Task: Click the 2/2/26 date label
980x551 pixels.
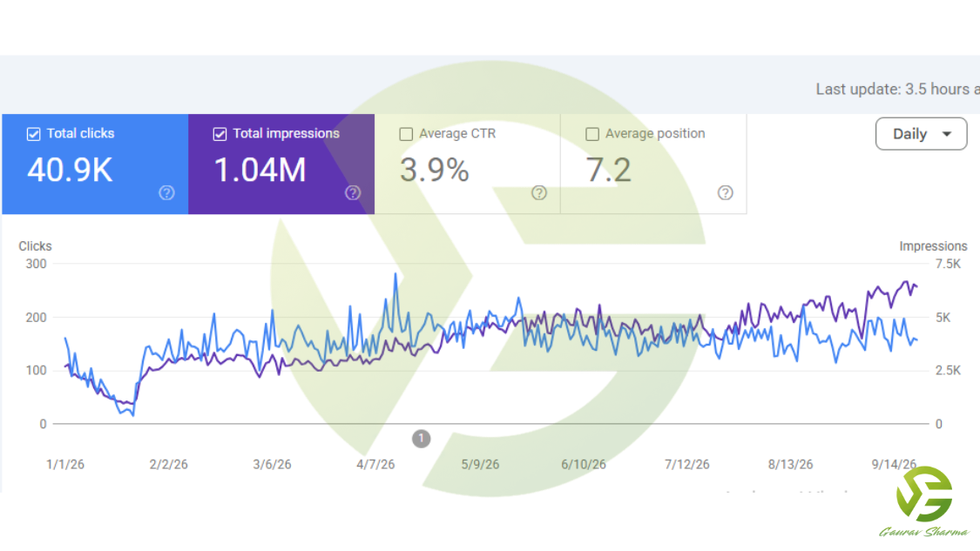Action: [169, 464]
